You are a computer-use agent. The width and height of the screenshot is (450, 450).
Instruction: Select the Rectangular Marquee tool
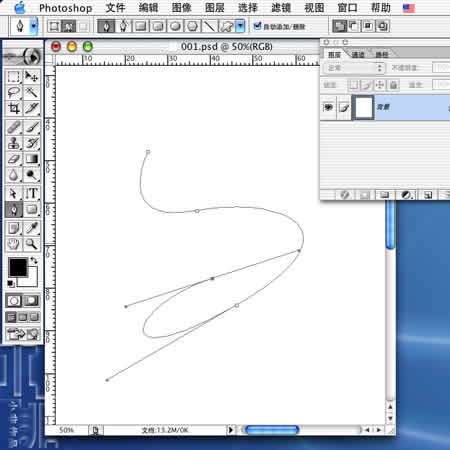[x=13, y=77]
